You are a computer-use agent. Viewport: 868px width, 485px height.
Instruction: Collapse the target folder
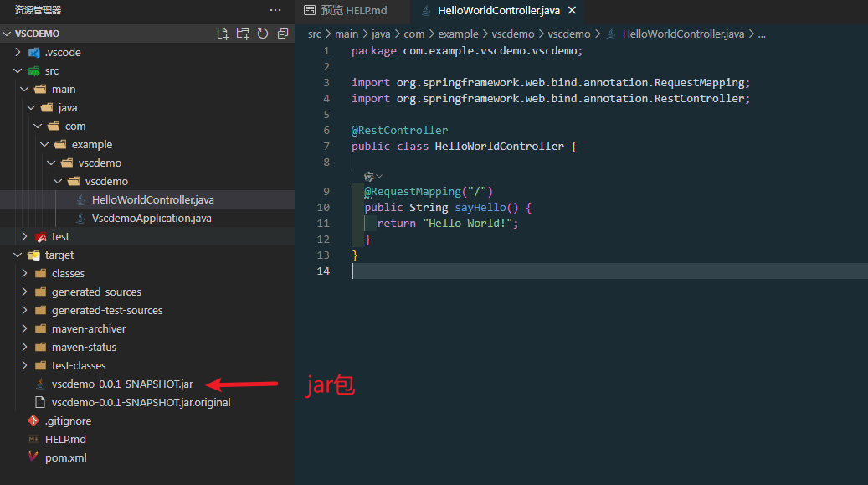click(18, 255)
